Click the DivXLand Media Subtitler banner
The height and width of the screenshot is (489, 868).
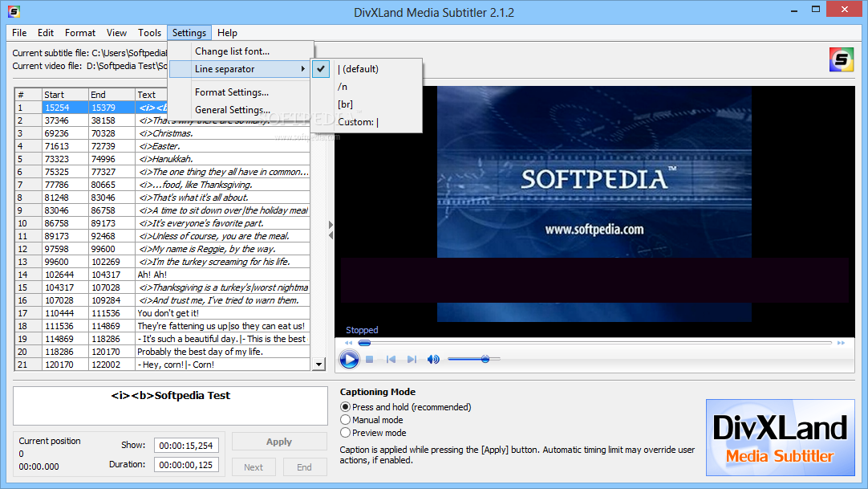(x=780, y=438)
